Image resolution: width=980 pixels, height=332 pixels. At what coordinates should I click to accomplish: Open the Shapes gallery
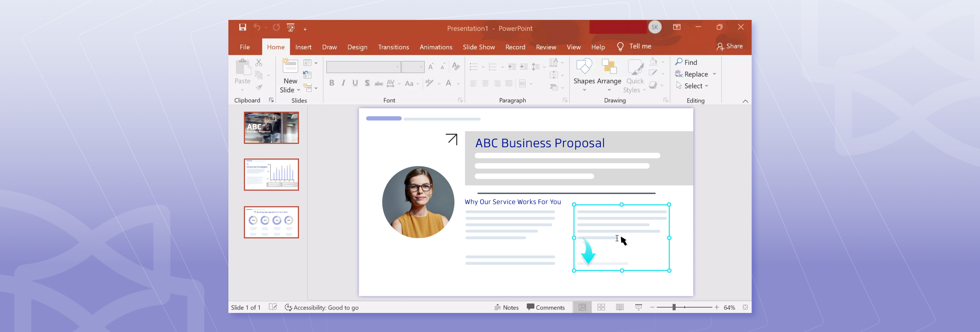pyautogui.click(x=584, y=75)
